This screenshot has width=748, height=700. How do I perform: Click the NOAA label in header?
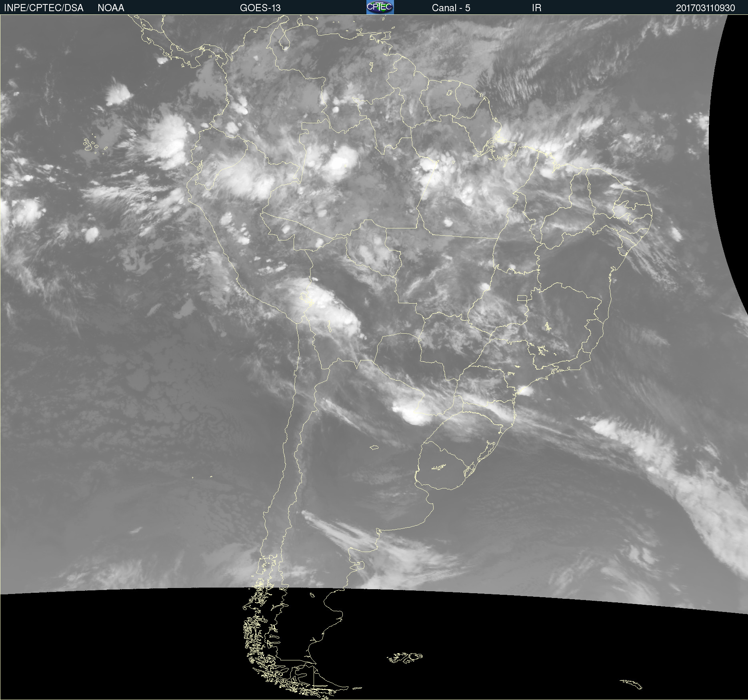(111, 8)
